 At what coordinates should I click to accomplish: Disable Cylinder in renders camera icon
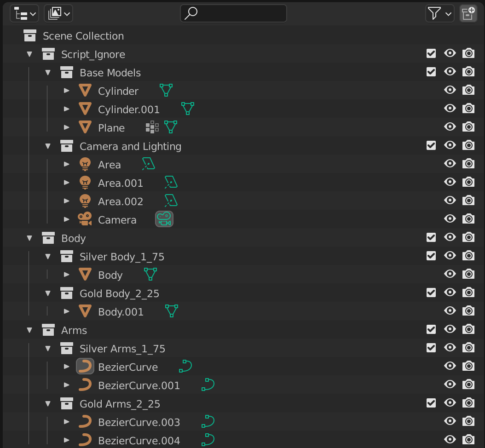[x=468, y=90]
